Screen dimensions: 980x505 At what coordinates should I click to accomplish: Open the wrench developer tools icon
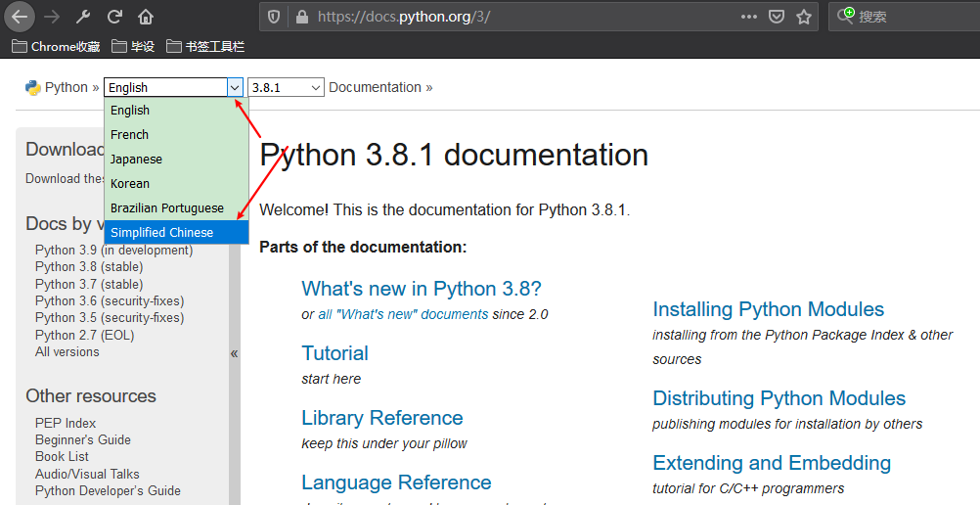tap(83, 17)
